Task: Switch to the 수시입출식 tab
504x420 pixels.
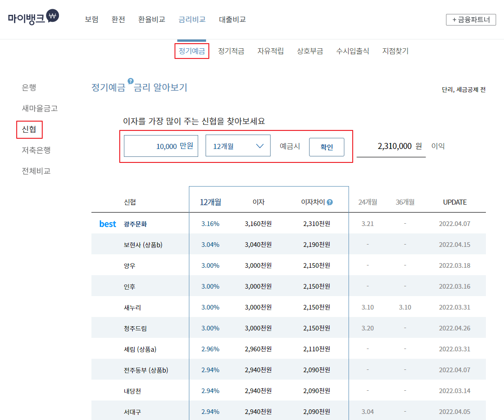Action: click(x=353, y=51)
